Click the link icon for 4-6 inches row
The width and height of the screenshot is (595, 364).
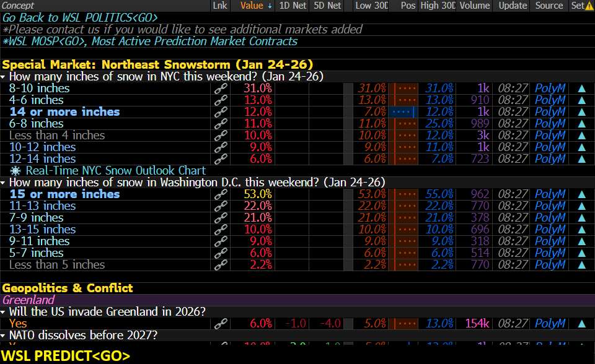tap(221, 100)
